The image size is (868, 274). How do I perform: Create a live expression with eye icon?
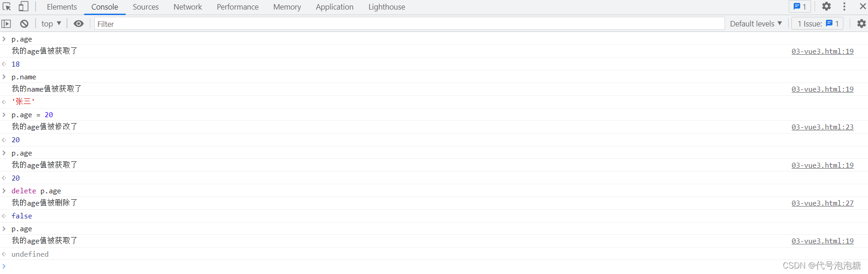click(78, 24)
